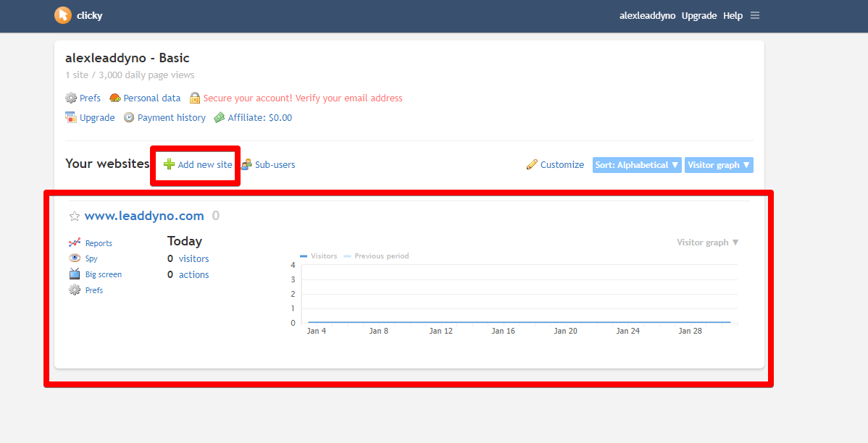Click the Sub-users people icon

(247, 164)
